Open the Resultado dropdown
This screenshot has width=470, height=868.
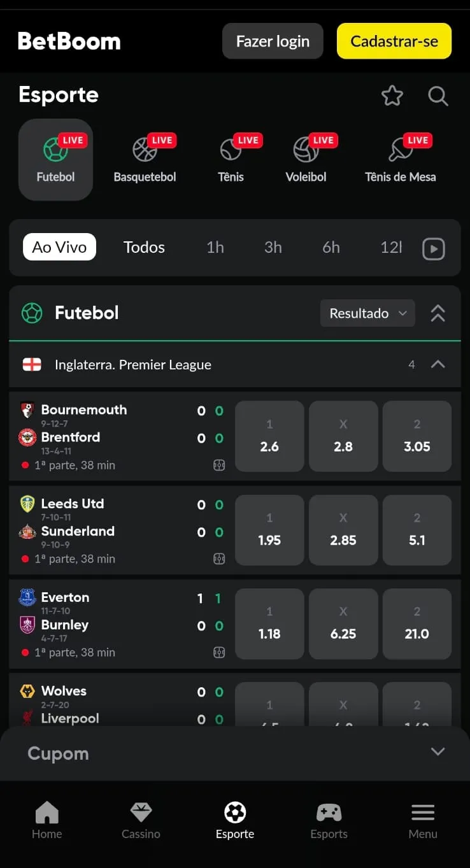tap(367, 313)
